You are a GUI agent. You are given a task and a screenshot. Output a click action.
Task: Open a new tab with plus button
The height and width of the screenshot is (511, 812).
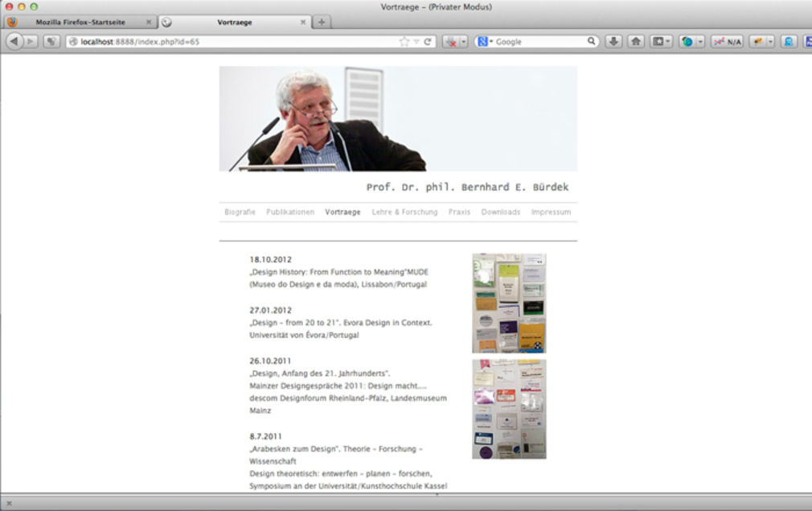click(x=322, y=23)
